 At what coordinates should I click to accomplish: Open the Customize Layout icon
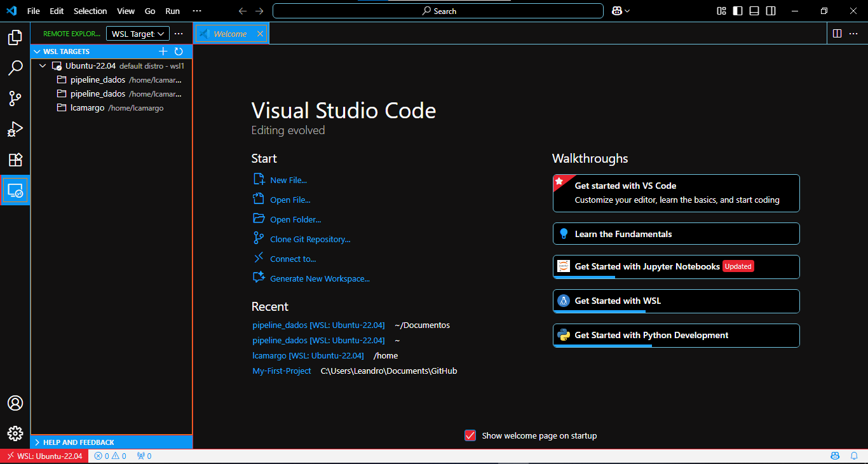[721, 11]
